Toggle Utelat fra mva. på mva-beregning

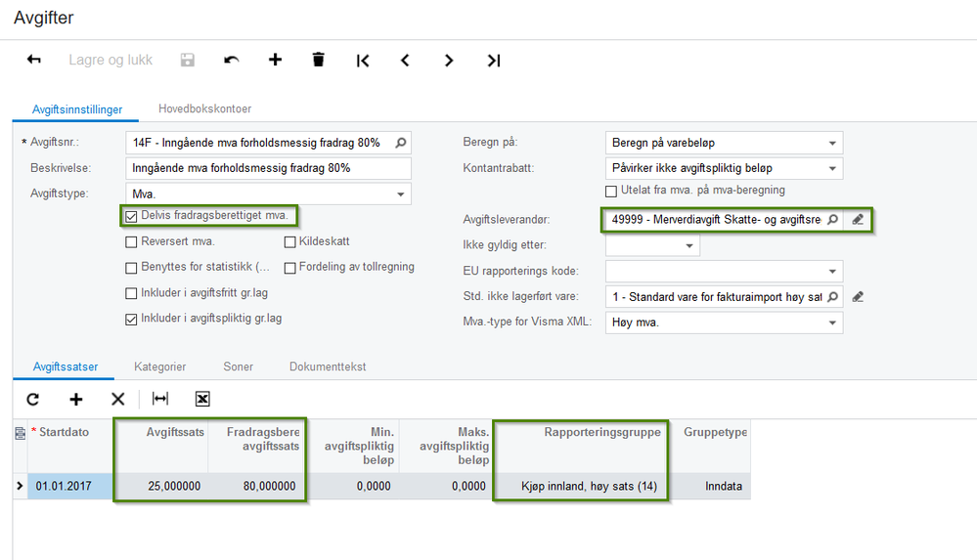[x=612, y=190]
